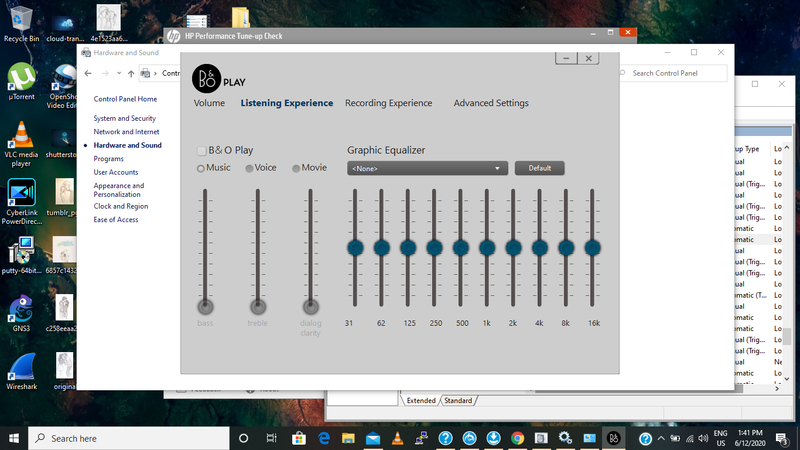Screen dimensions: 800x450
Task: Click the 31 Hz equalizer slider knob
Action: [355, 248]
